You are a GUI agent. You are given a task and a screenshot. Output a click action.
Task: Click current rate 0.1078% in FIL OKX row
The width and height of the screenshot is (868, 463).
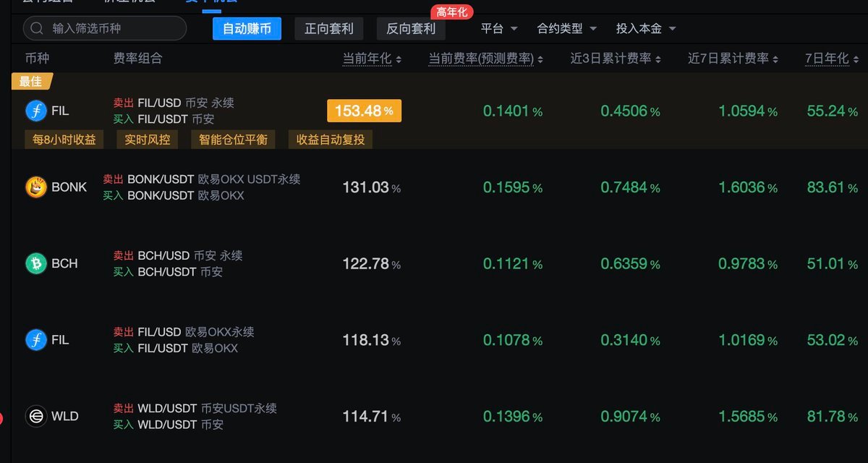(x=513, y=340)
